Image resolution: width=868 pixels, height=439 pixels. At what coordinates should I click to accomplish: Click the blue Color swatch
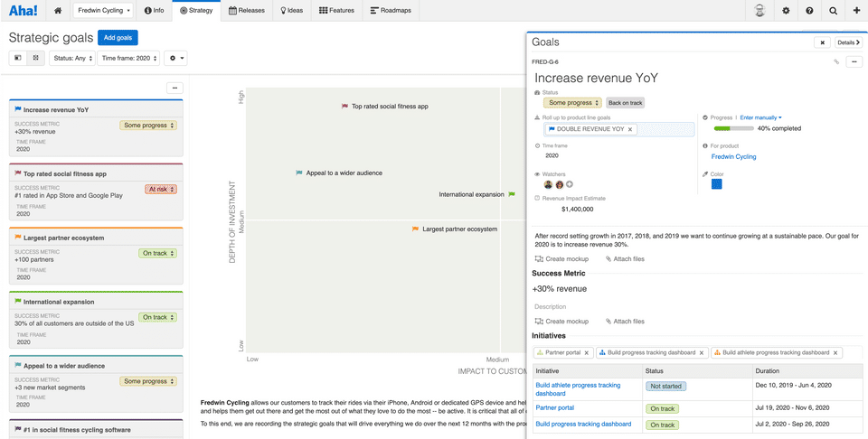click(716, 184)
